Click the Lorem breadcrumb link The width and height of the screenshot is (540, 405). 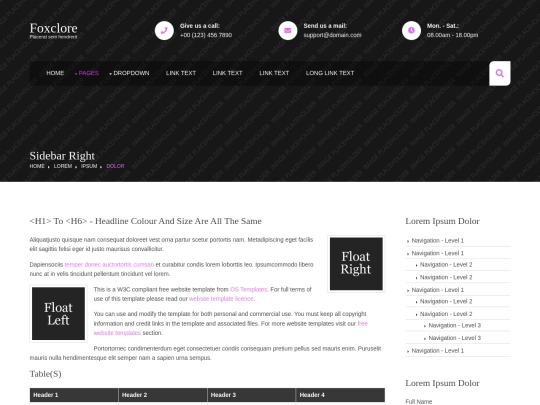tap(63, 166)
